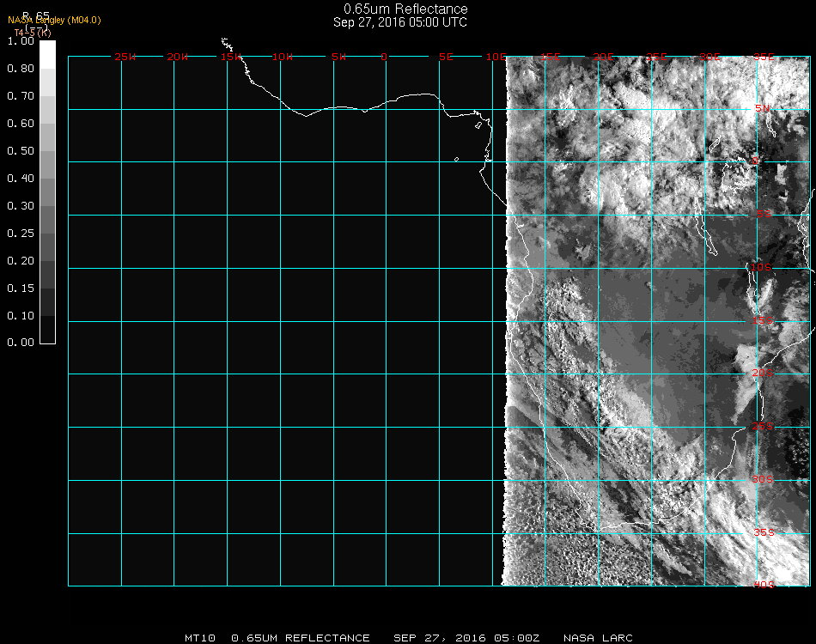Pick the white colorbar segment between 1.00 and 0.80
The image size is (816, 644).
47,55
